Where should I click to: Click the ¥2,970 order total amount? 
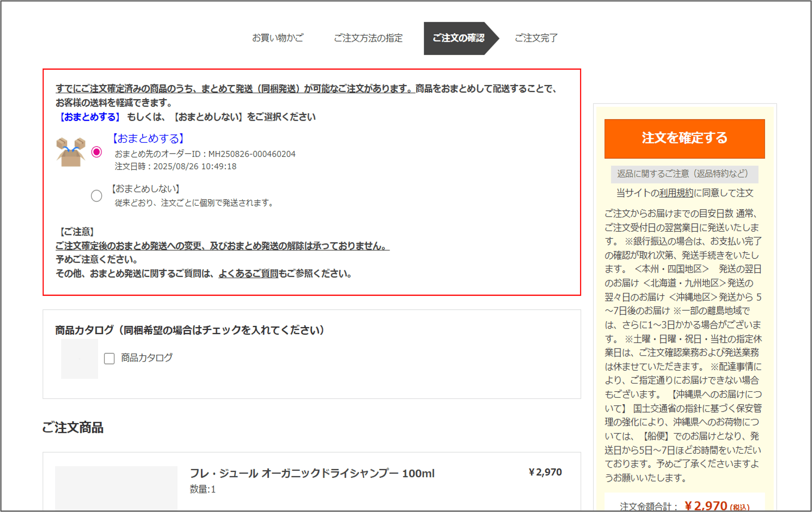point(706,505)
